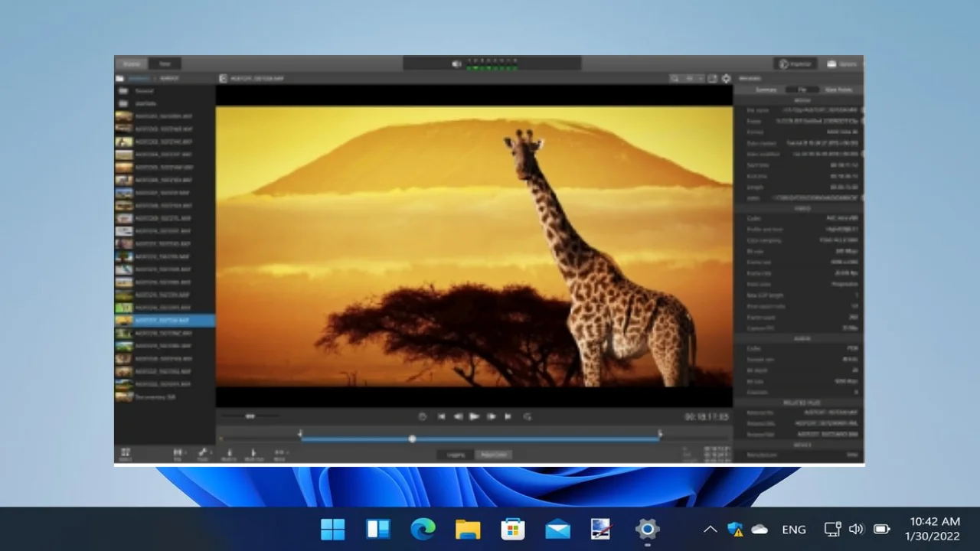
Task: Click the clock icon left of transport controls
Action: tap(422, 416)
